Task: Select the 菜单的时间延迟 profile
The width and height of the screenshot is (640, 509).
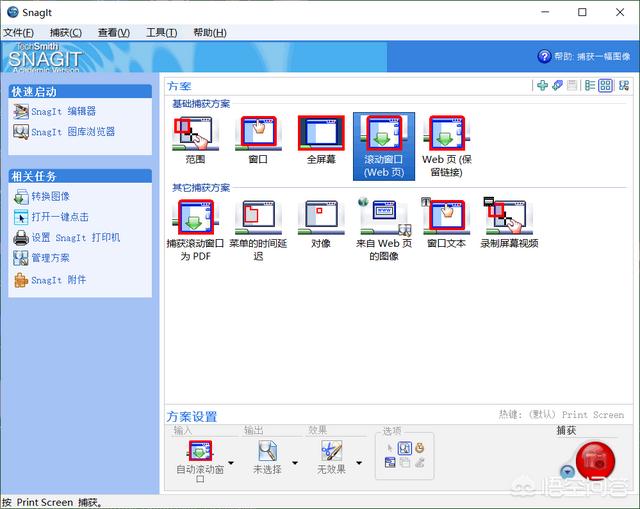Action: [258, 230]
